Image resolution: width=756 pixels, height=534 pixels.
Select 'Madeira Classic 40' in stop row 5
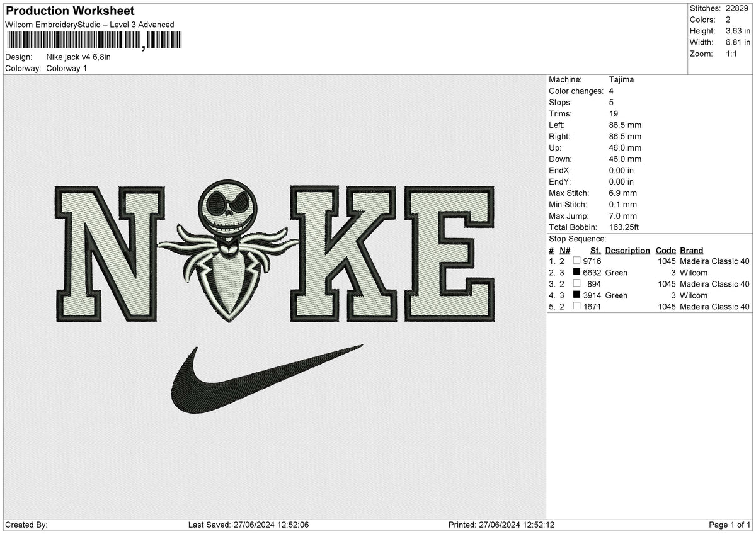point(715,307)
